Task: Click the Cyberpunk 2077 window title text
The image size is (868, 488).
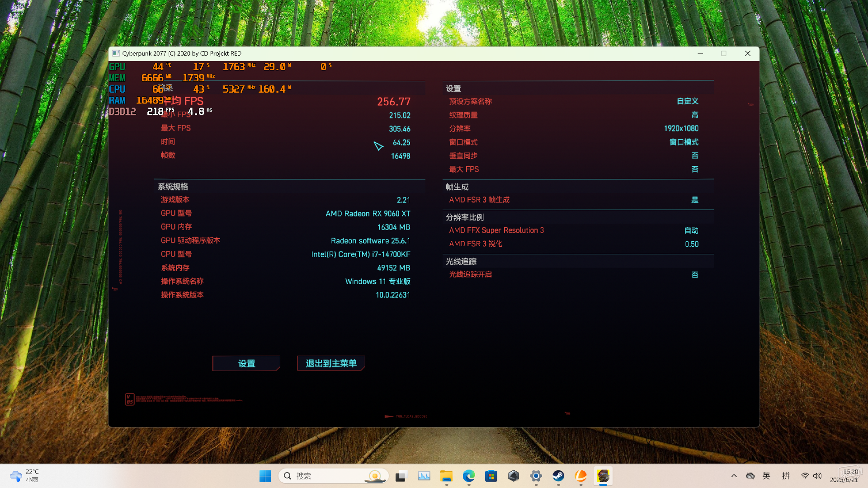Action: point(182,53)
